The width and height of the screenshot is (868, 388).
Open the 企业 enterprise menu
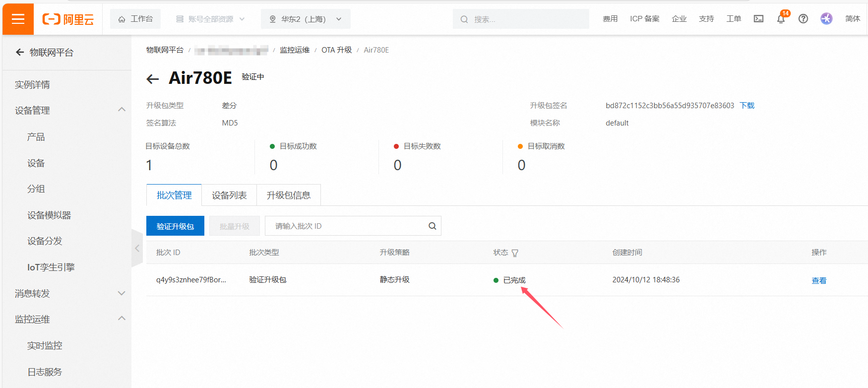(x=679, y=19)
